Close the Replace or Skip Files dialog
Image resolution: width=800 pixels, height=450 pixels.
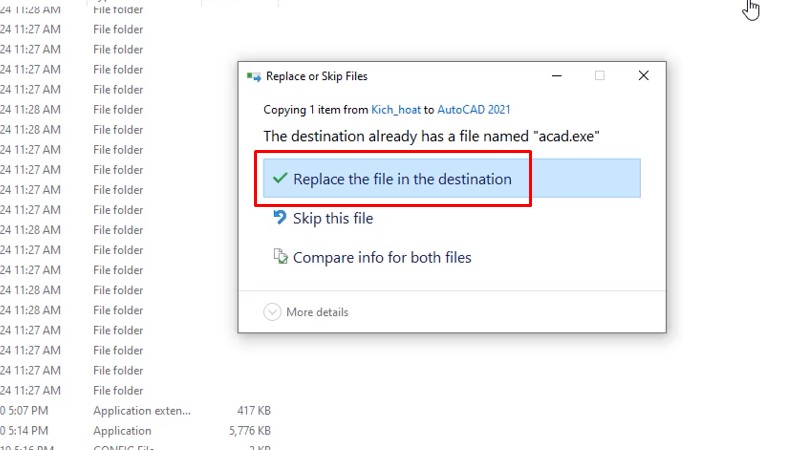tap(644, 76)
